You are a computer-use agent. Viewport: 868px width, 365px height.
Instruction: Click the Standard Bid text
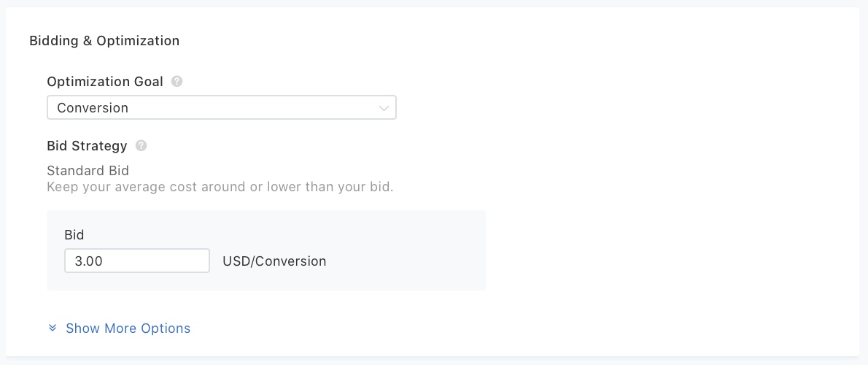tap(88, 171)
